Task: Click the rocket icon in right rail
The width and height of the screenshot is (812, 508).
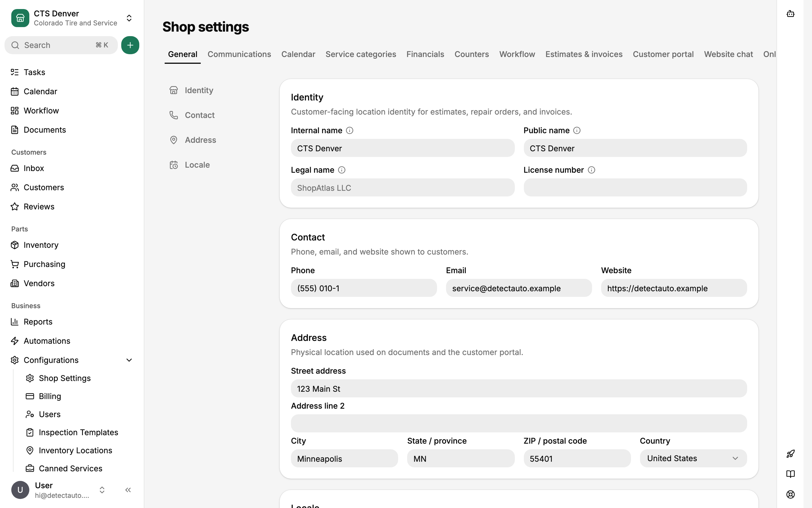Action: pyautogui.click(x=791, y=454)
